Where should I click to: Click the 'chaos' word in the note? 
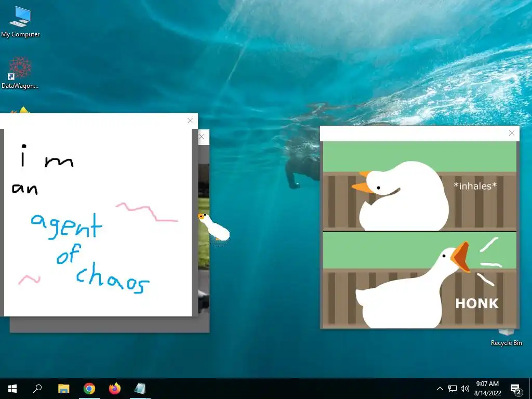tap(112, 278)
